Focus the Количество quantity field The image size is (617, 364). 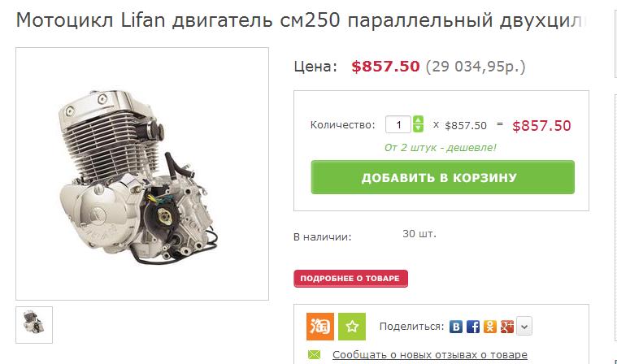point(398,124)
